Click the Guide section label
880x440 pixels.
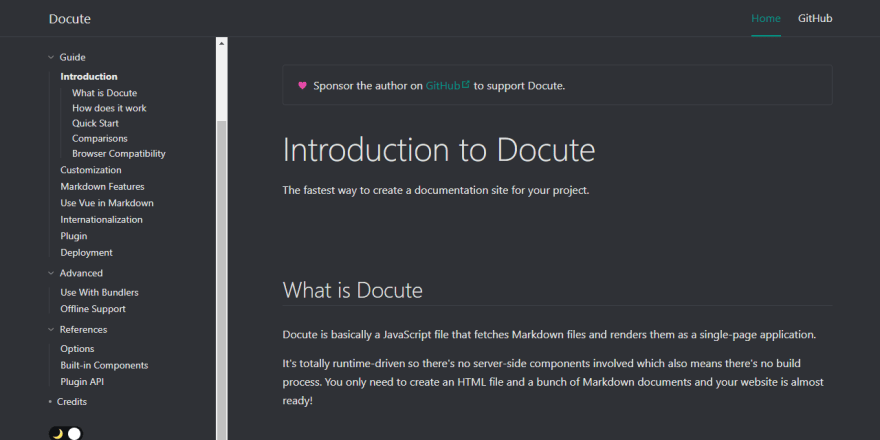72,57
